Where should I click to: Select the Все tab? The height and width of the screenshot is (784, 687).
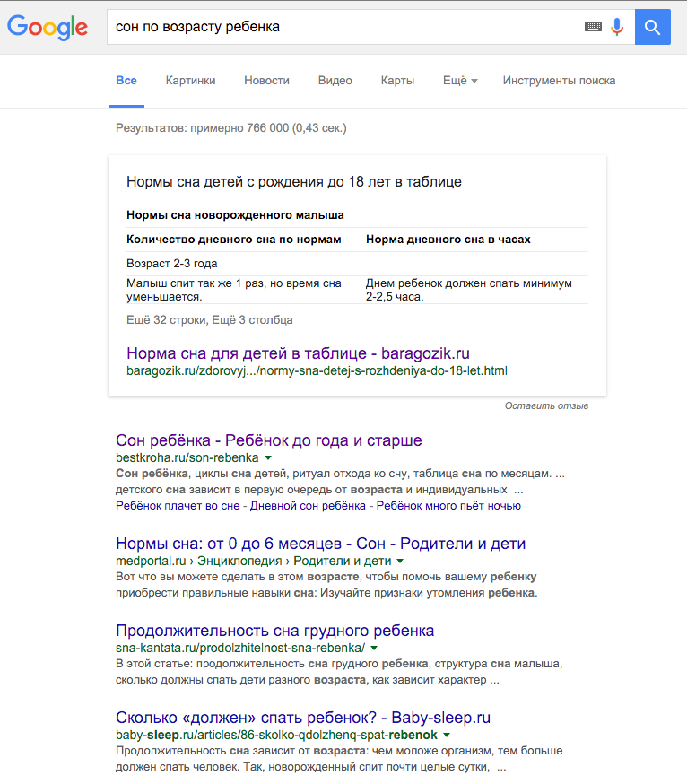[x=126, y=81]
